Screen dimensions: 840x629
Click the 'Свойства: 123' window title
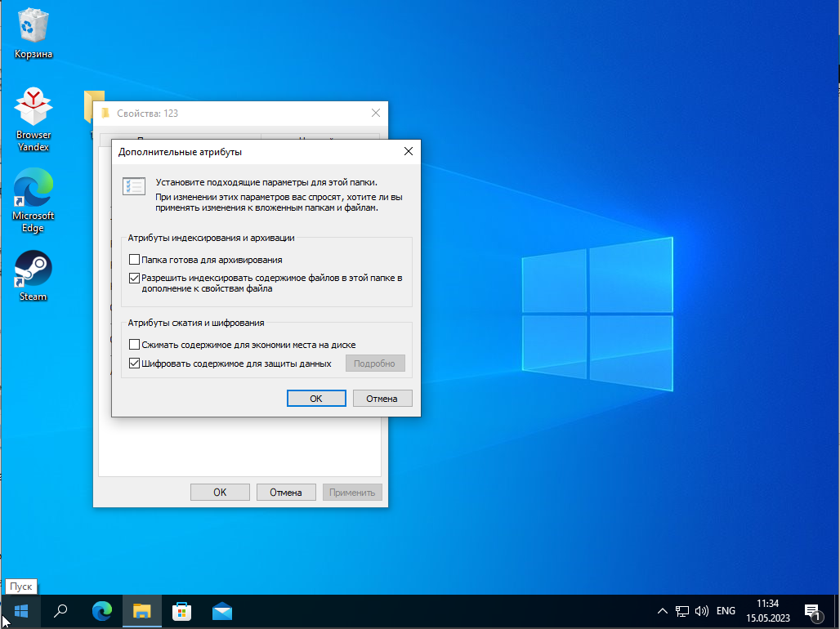(x=147, y=113)
